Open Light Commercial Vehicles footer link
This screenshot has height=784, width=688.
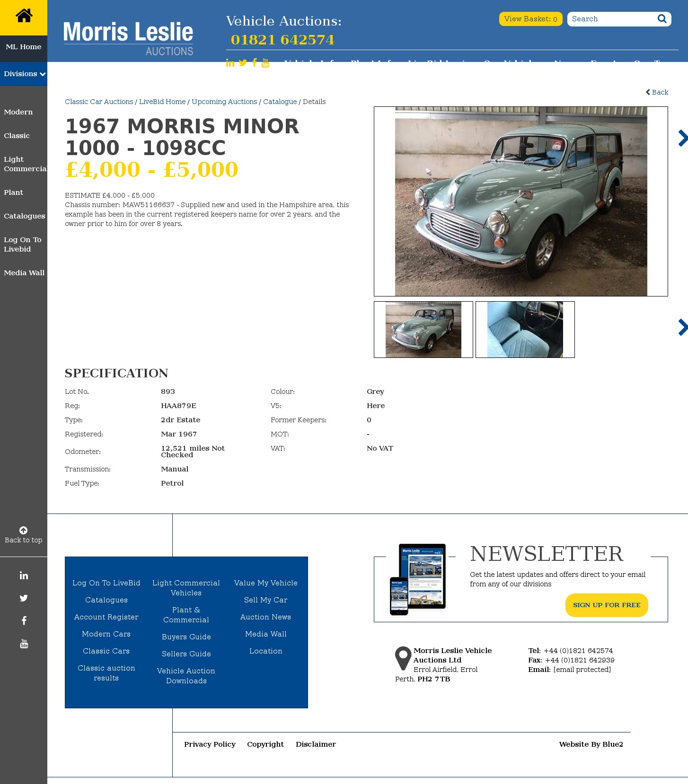(x=186, y=588)
